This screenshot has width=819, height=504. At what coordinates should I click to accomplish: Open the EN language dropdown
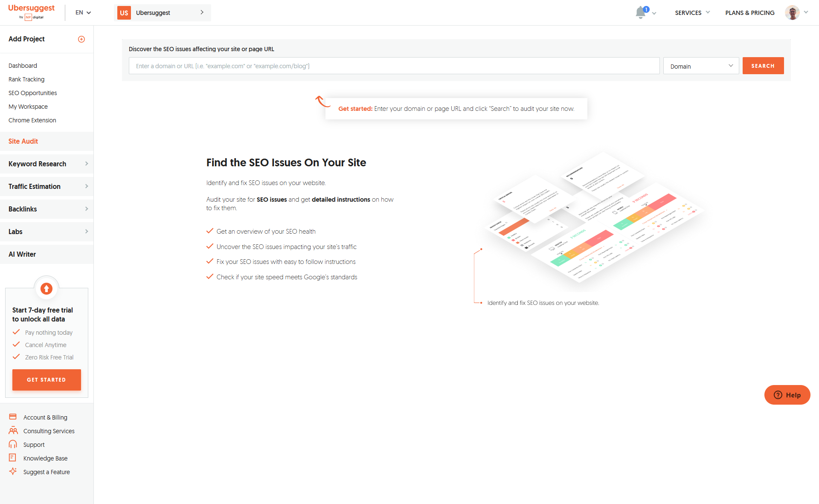[83, 13]
